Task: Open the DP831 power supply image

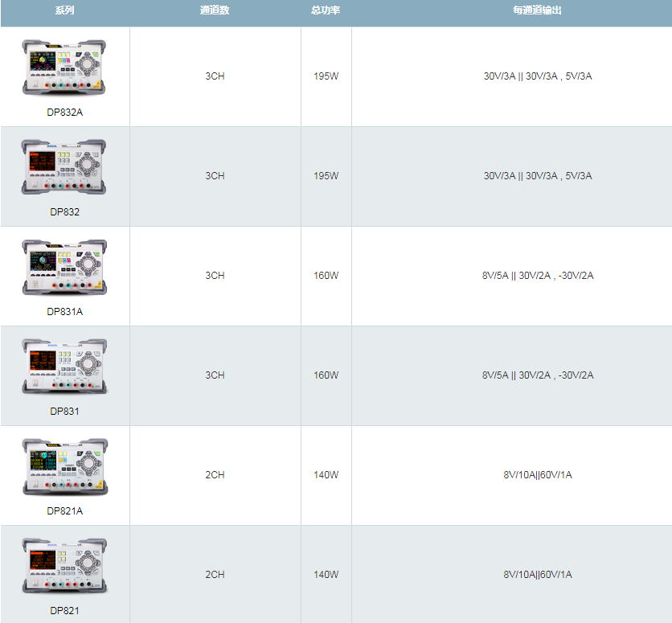Action: (64, 367)
